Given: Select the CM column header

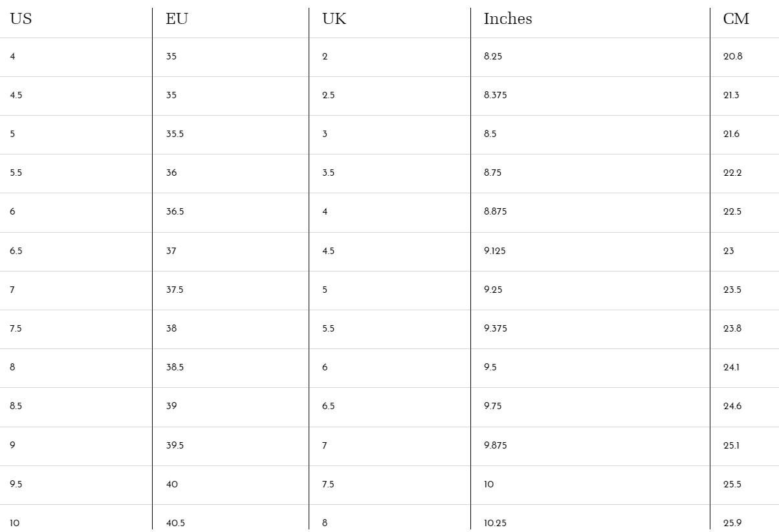Looking at the screenshot, I should [x=736, y=19].
